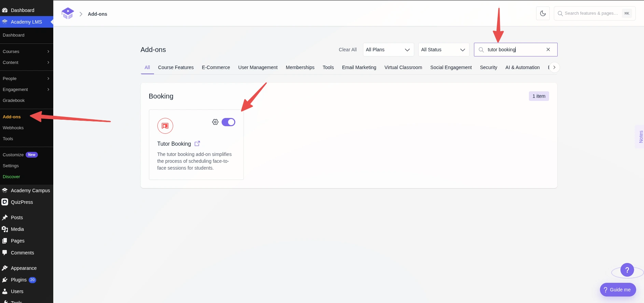The image size is (644, 303).
Task: Click the Pages icon
Action: tap(5, 241)
